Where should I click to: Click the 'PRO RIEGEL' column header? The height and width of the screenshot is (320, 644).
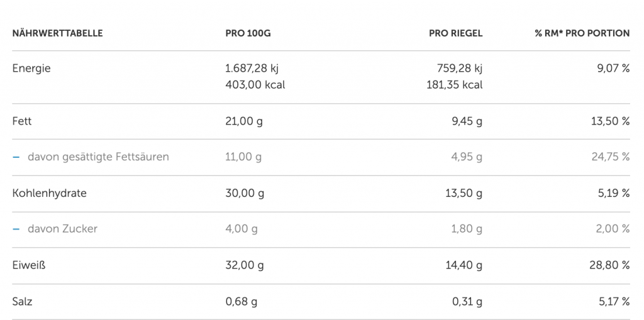(455, 33)
